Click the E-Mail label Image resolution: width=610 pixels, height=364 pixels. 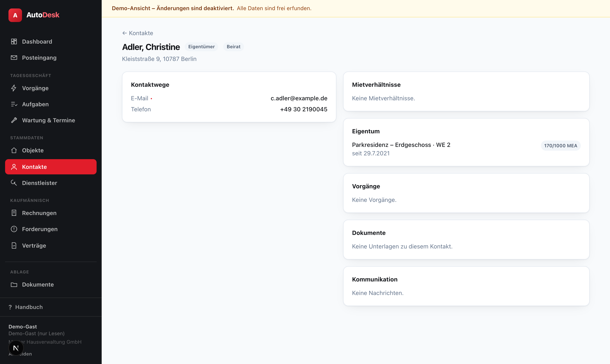click(139, 98)
